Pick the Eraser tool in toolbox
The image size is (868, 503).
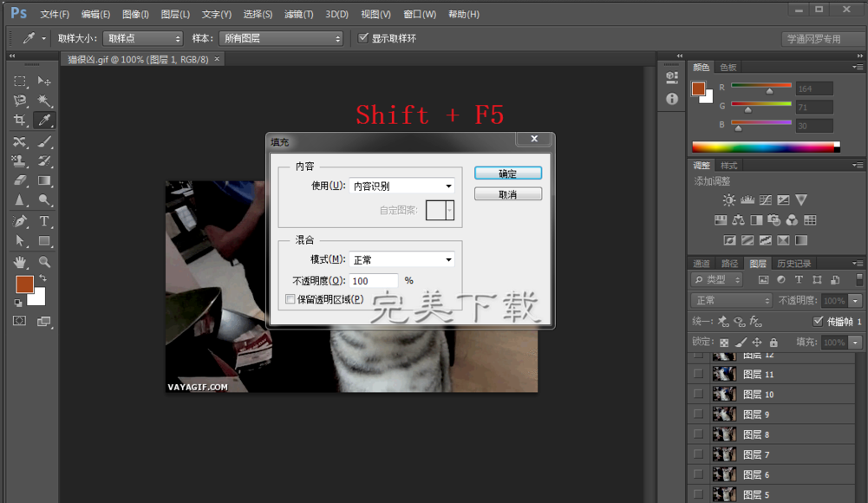[x=20, y=181]
